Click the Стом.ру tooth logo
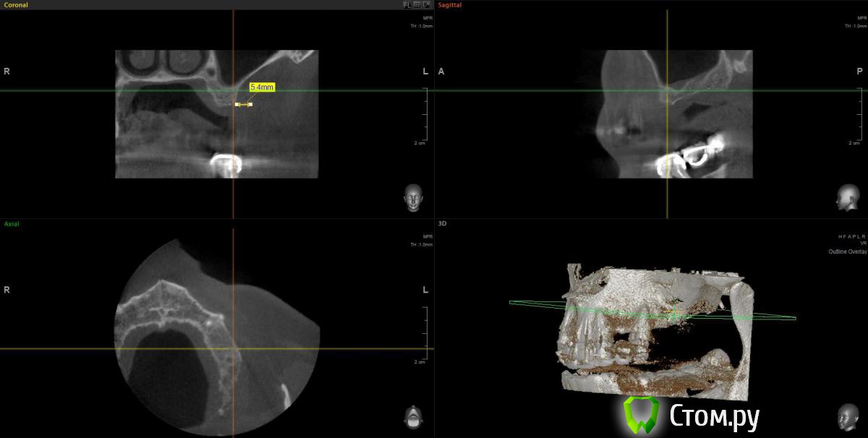The height and width of the screenshot is (438, 868). (x=640, y=416)
